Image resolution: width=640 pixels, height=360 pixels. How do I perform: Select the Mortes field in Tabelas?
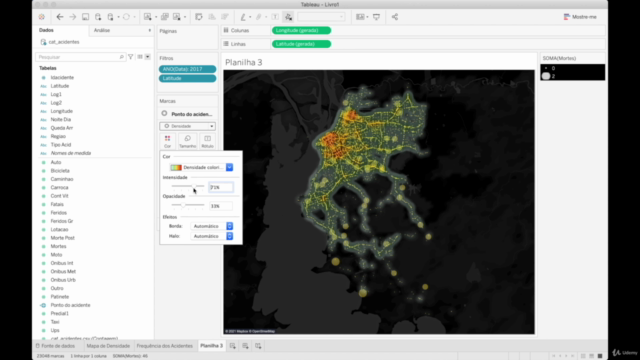[58, 247]
